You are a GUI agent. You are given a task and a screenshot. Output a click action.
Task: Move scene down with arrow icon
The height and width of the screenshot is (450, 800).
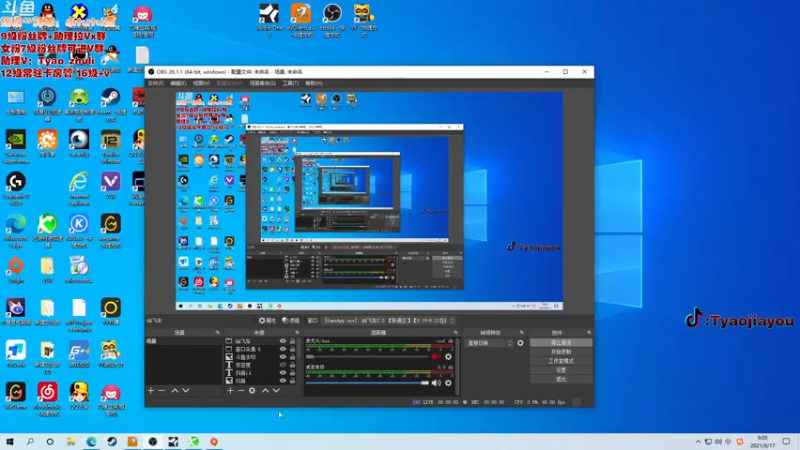point(186,390)
